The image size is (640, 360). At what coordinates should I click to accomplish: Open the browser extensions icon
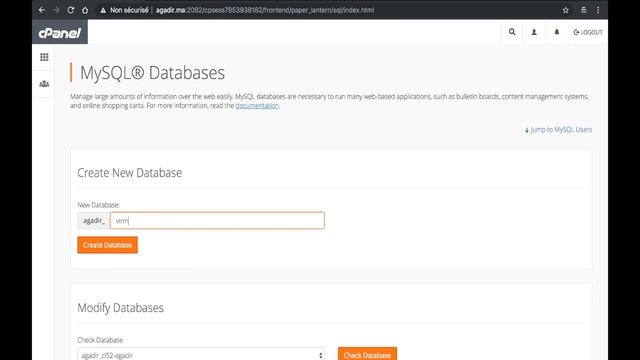click(x=584, y=10)
